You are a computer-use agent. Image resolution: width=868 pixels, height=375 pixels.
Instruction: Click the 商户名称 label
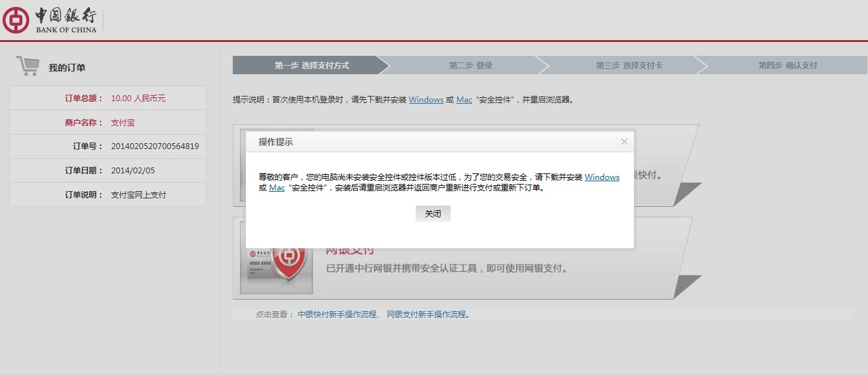point(84,123)
